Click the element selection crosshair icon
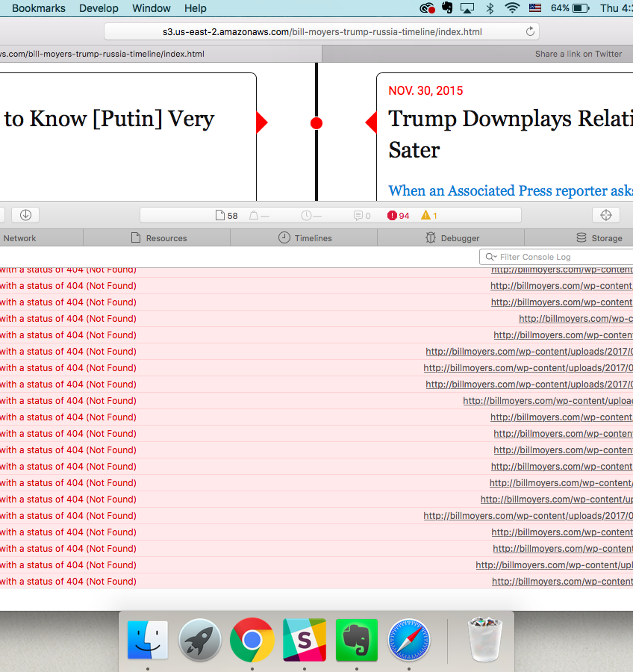 606,215
